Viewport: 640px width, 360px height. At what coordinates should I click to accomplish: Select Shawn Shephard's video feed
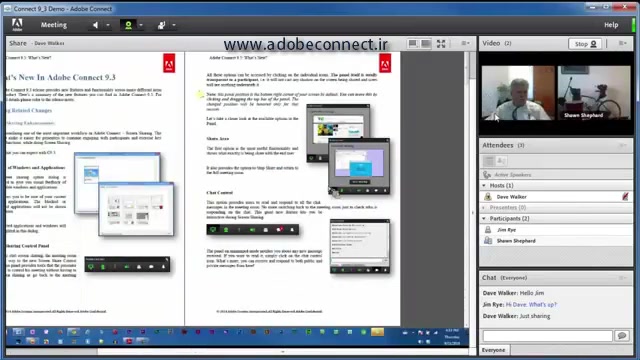pos(594,93)
